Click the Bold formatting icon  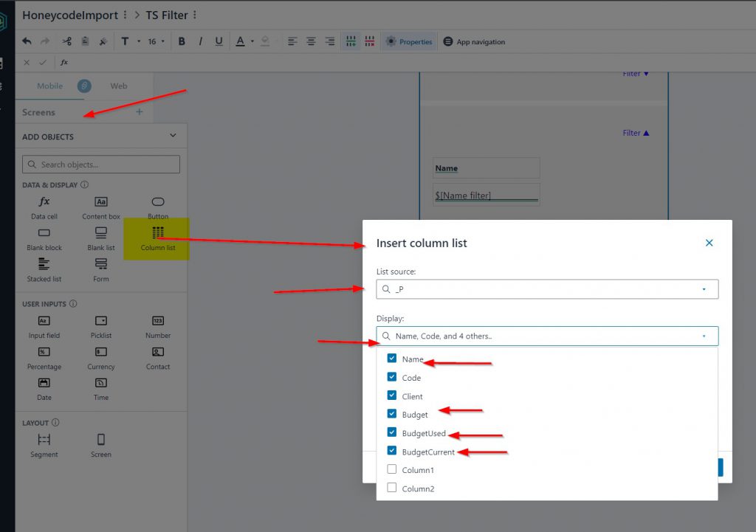point(182,41)
